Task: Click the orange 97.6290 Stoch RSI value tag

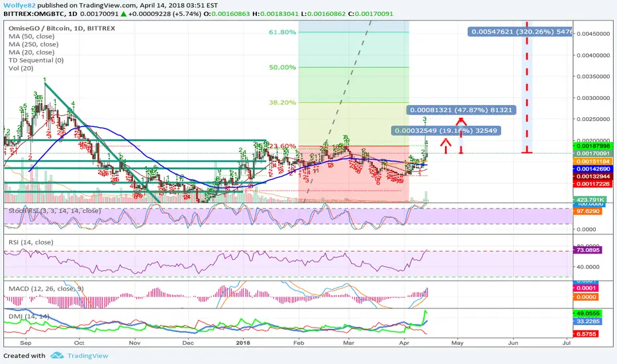Action: 588,211
